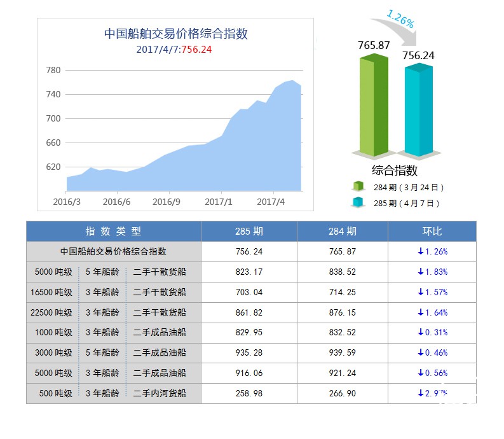Click the x-axis label 2017/1
This screenshot has width=504, height=439.
tap(219, 202)
